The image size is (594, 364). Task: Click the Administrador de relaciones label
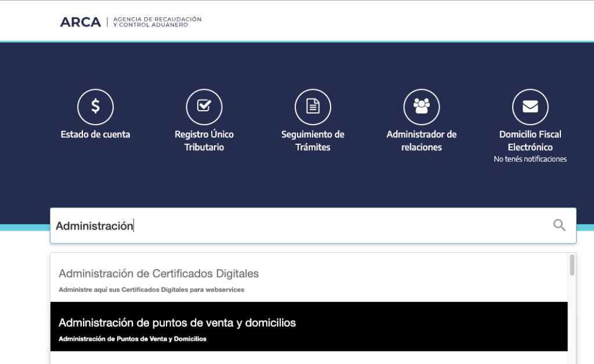(422, 141)
